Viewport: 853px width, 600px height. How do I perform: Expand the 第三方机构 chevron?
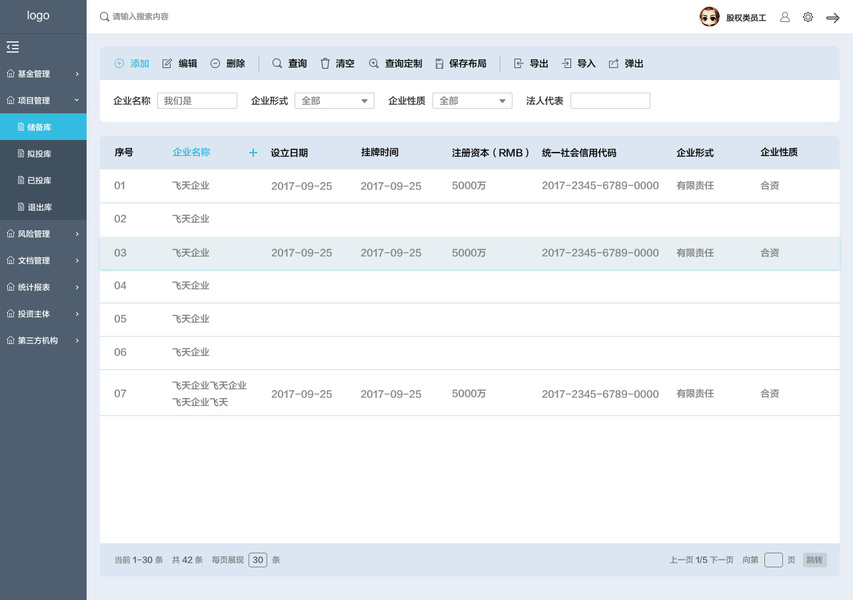(x=77, y=341)
